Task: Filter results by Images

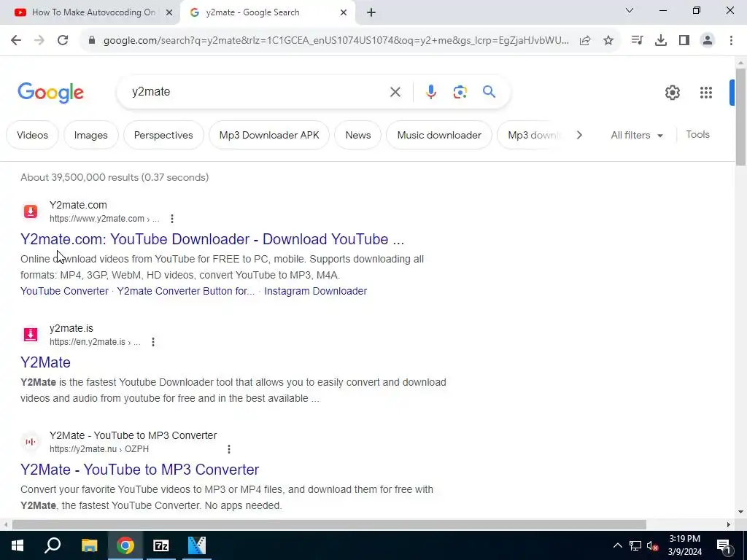Action: 91,135
